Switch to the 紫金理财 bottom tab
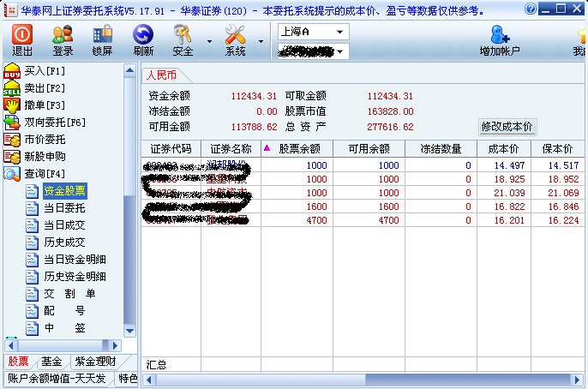The image size is (588, 389). click(x=96, y=362)
